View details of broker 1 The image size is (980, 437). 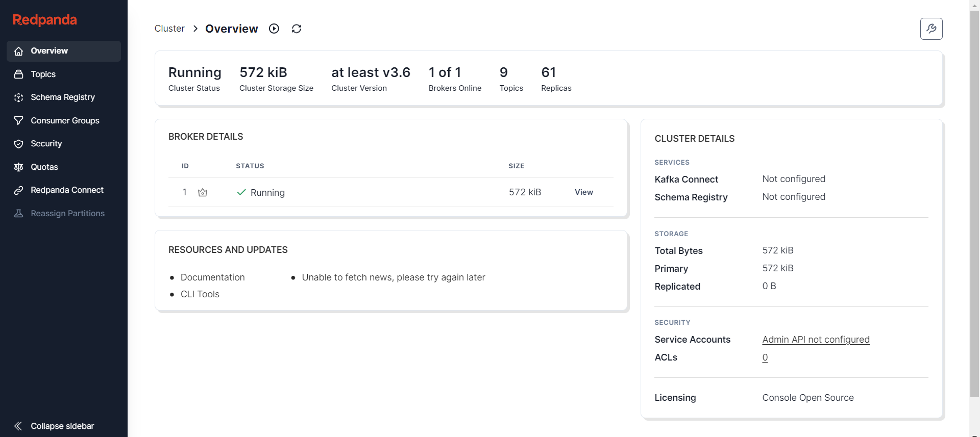pos(583,192)
